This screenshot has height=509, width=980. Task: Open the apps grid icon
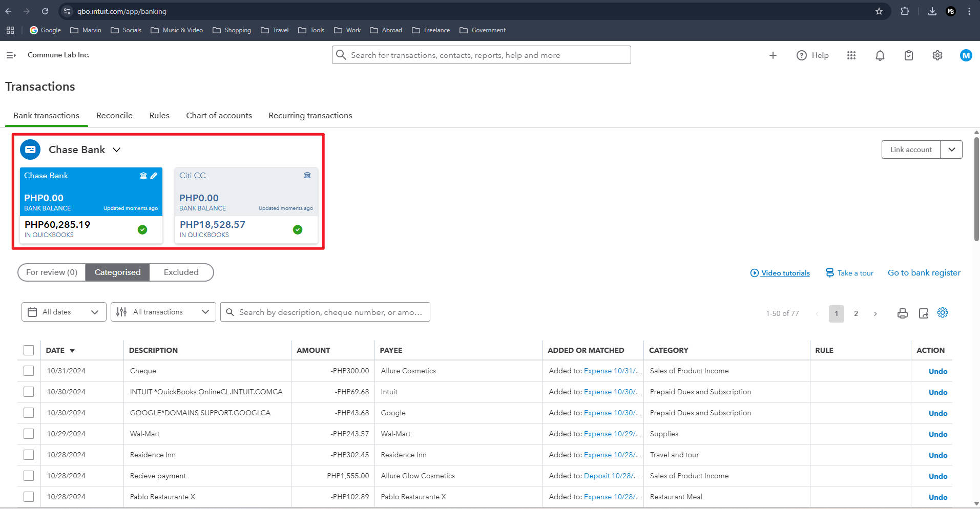coord(851,55)
